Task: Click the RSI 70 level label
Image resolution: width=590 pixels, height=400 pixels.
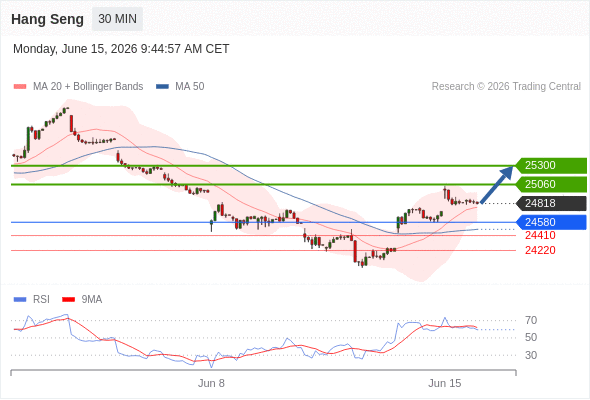Action: click(531, 321)
